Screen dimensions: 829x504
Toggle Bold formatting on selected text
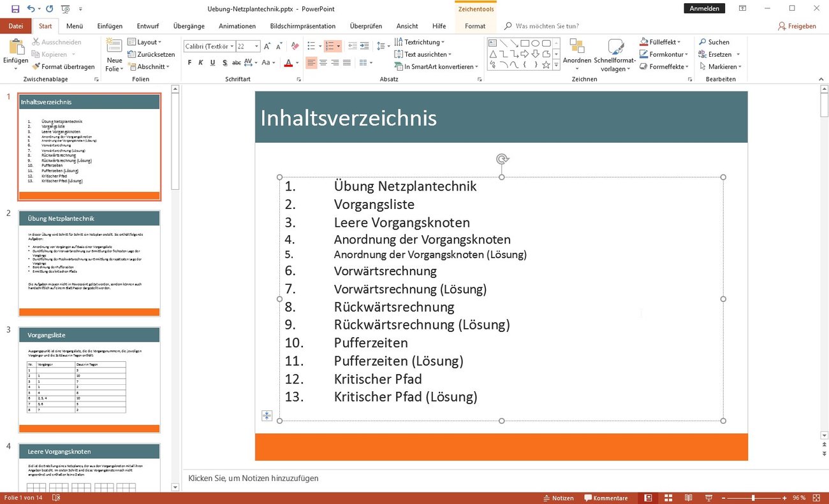189,62
